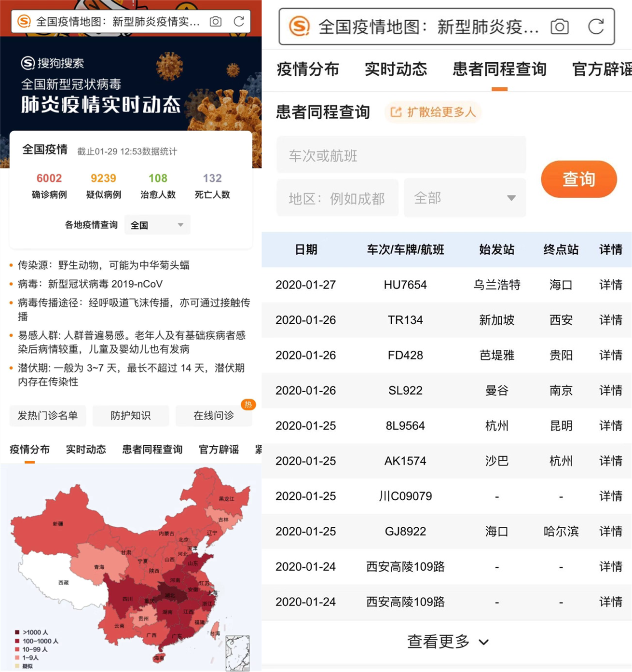Screen dimensions: 632x672
Task: Click the 100-1000人 legend swatch
Action: [x=17, y=641]
